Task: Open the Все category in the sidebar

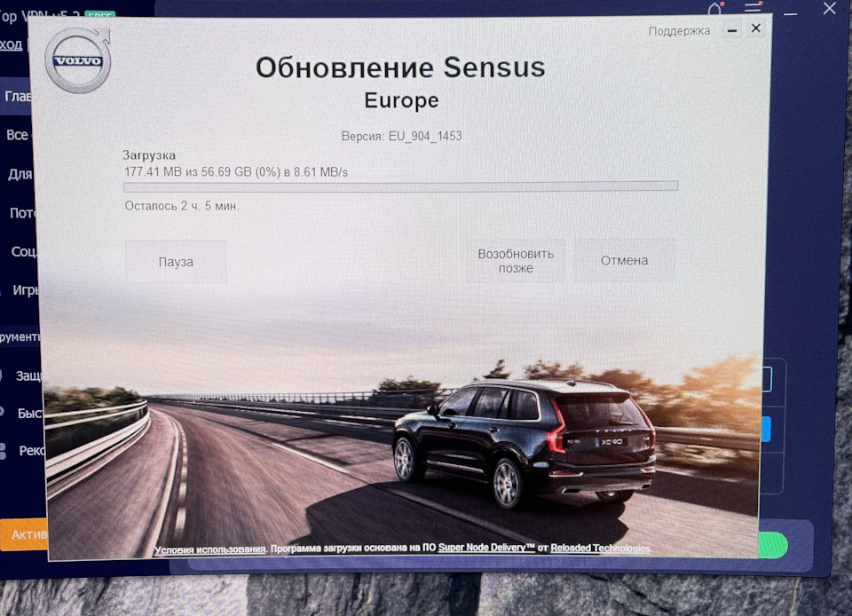Action: 16,134
